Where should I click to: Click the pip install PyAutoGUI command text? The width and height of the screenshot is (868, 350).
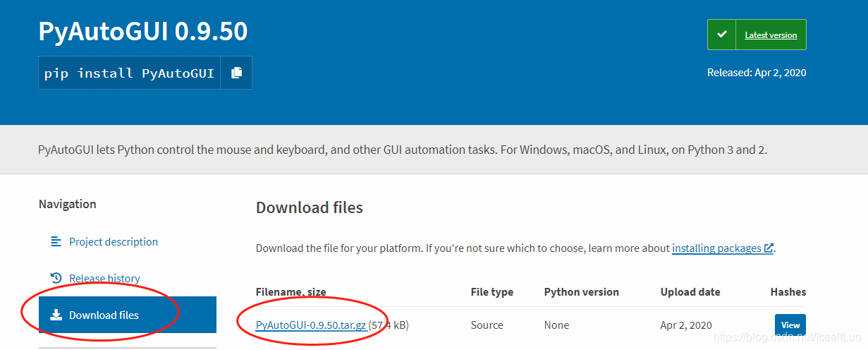pos(129,73)
